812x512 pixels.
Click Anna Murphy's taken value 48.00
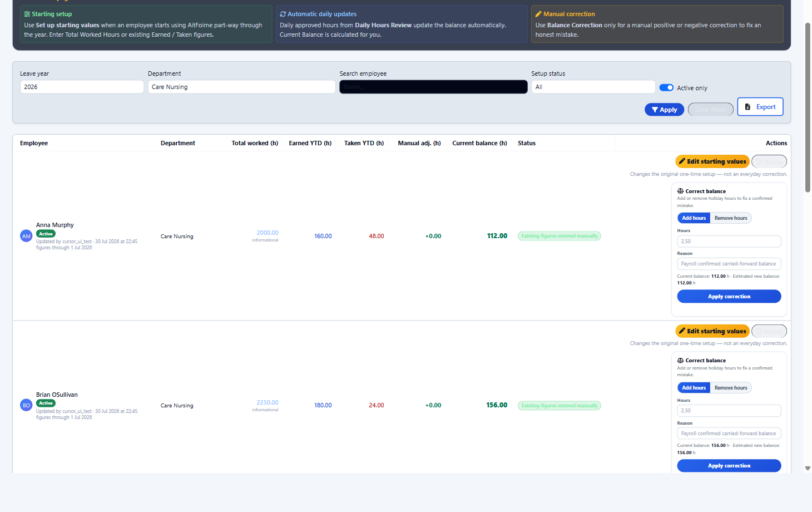377,236
